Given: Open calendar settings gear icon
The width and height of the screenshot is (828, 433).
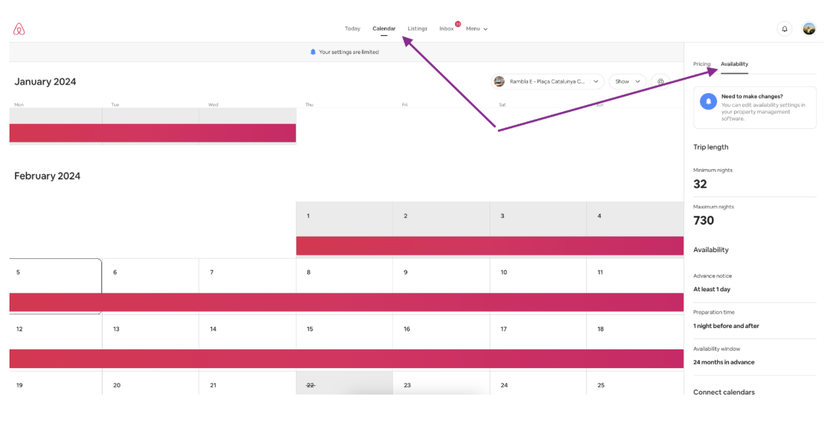Looking at the screenshot, I should [x=660, y=82].
